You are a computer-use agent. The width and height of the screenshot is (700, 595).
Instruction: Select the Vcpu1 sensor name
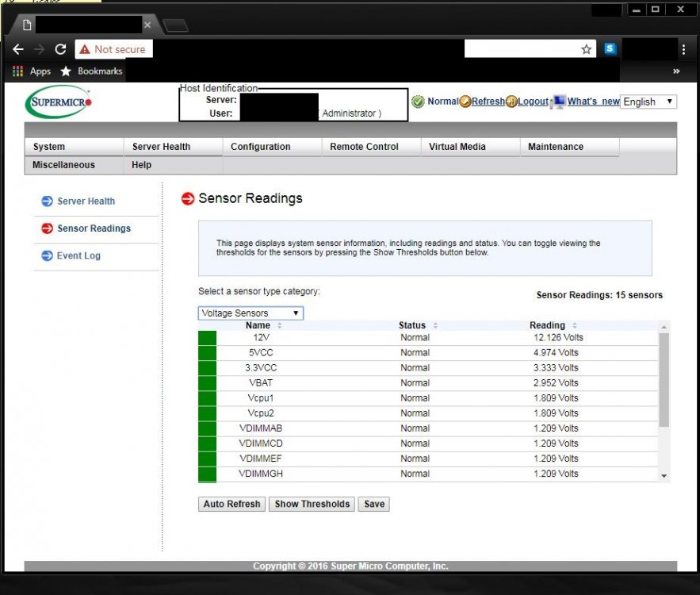(x=261, y=398)
